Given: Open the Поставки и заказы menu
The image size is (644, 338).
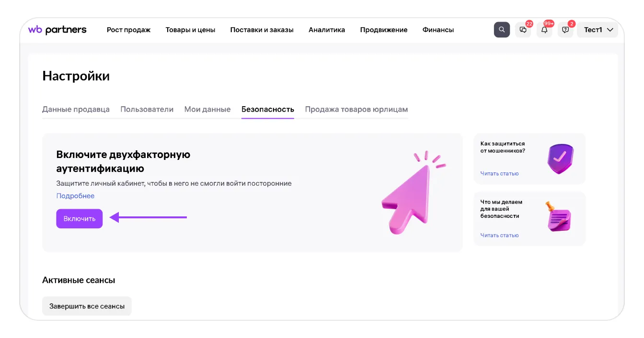Looking at the screenshot, I should click(x=262, y=30).
